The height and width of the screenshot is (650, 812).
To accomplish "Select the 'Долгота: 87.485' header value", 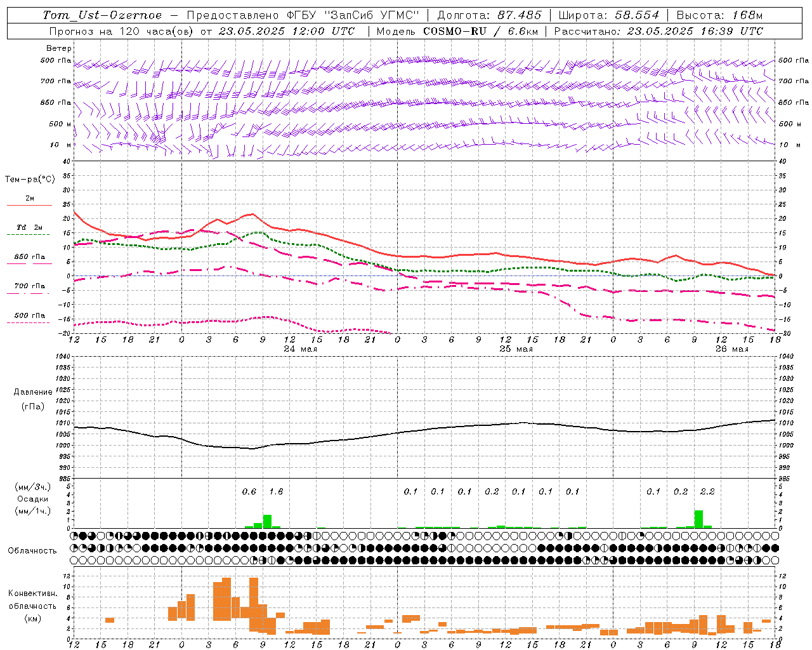I will [x=490, y=15].
